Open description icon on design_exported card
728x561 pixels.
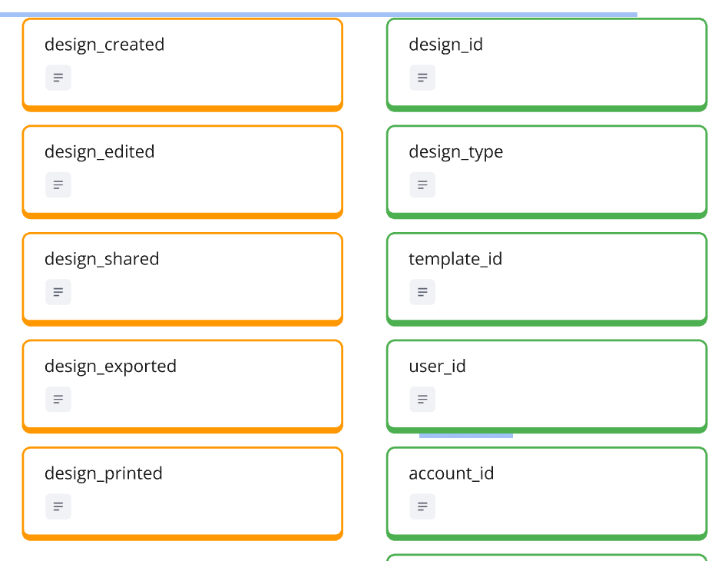(x=58, y=400)
